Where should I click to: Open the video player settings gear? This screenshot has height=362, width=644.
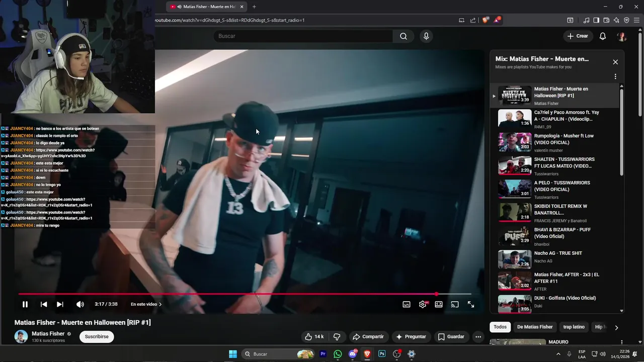[x=423, y=304]
